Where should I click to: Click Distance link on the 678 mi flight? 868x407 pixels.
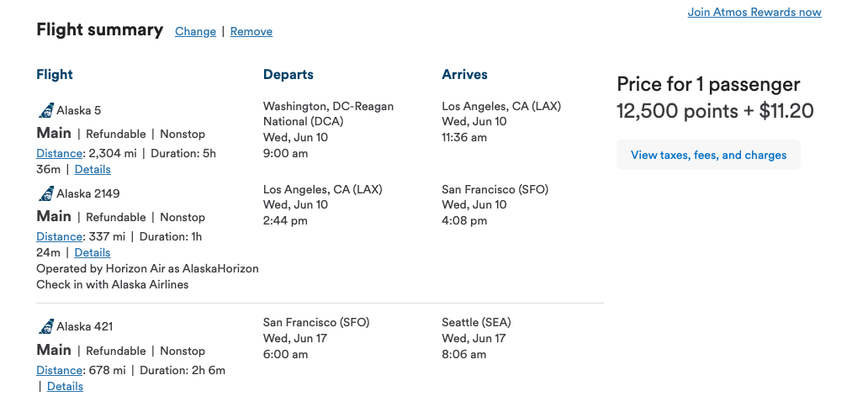coord(59,370)
